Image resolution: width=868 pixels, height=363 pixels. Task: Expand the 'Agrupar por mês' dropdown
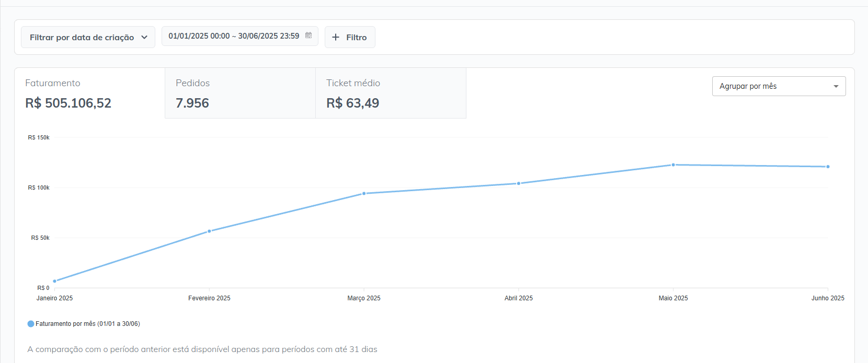coord(779,86)
